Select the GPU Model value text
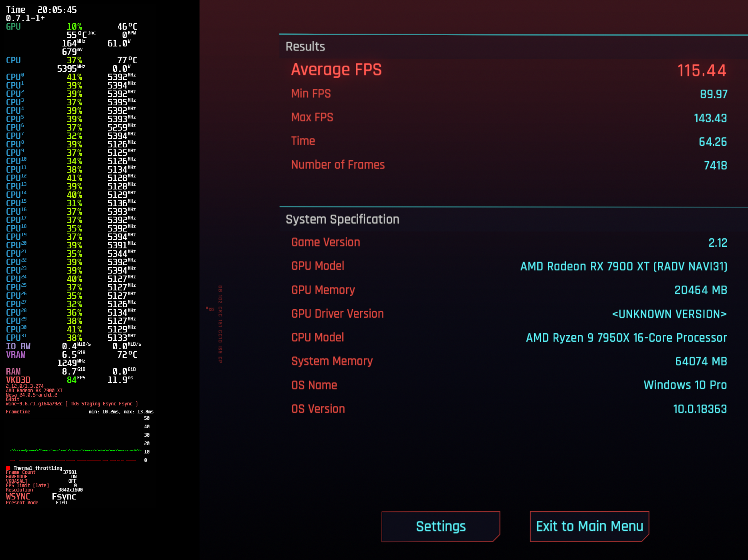Image resolution: width=748 pixels, height=560 pixels. pos(623,266)
